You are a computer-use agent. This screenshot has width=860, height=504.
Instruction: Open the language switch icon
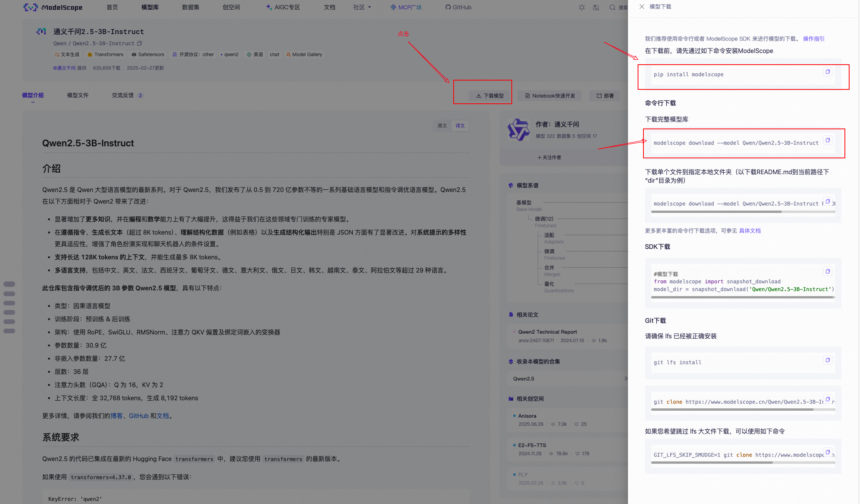click(596, 7)
